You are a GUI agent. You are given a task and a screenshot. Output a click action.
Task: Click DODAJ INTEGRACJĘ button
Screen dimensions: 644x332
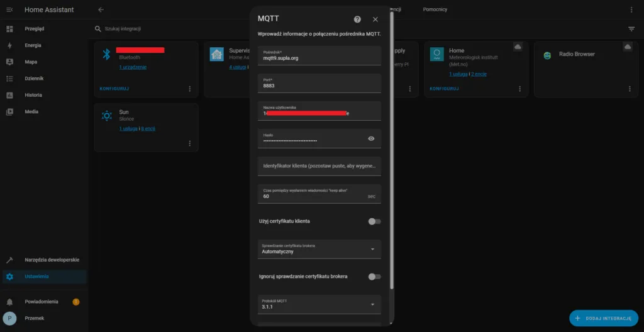604,318
